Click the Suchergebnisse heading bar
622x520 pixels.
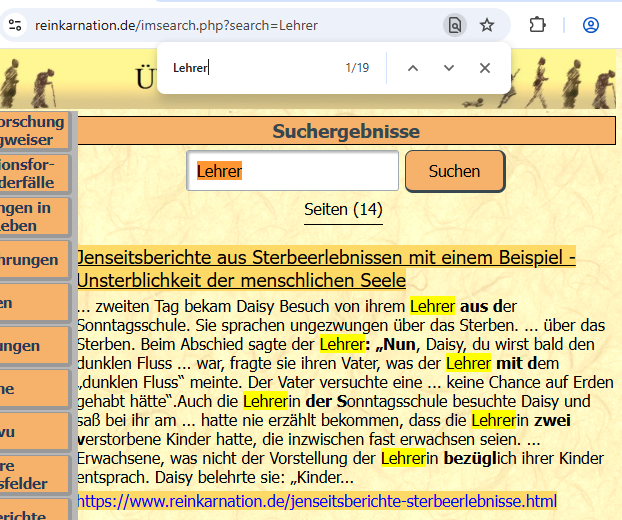(x=346, y=131)
